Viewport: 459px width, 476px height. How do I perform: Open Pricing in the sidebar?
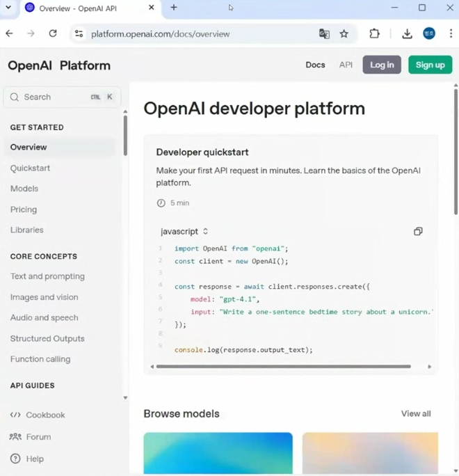point(24,209)
